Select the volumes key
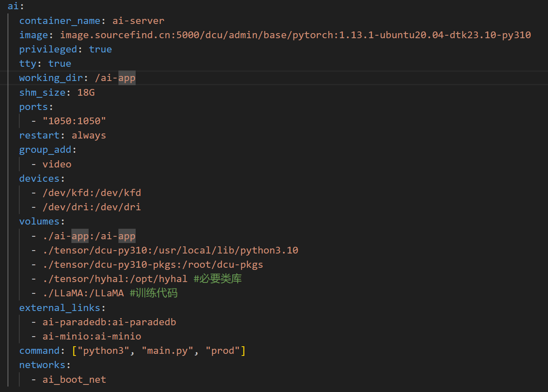The height and width of the screenshot is (392, 548). pos(39,221)
